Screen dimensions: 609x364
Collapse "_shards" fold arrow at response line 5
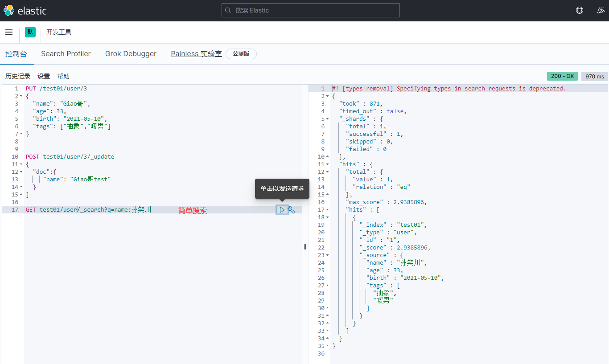(x=327, y=119)
